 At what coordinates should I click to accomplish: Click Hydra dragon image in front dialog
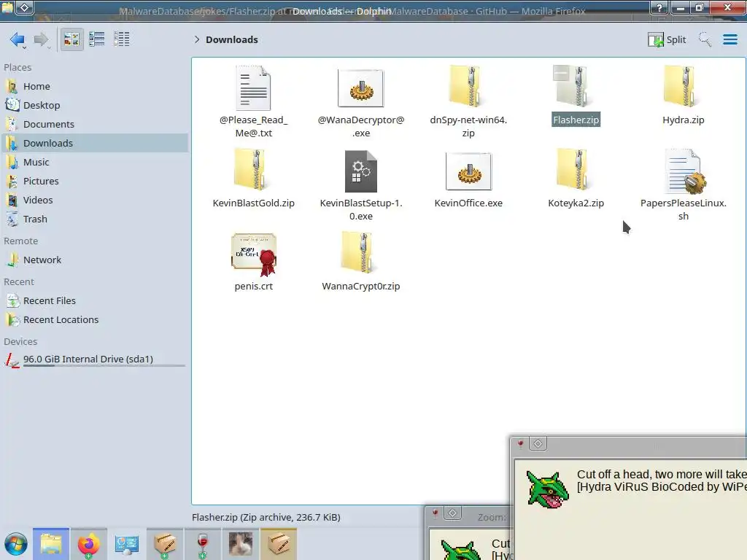click(x=547, y=489)
